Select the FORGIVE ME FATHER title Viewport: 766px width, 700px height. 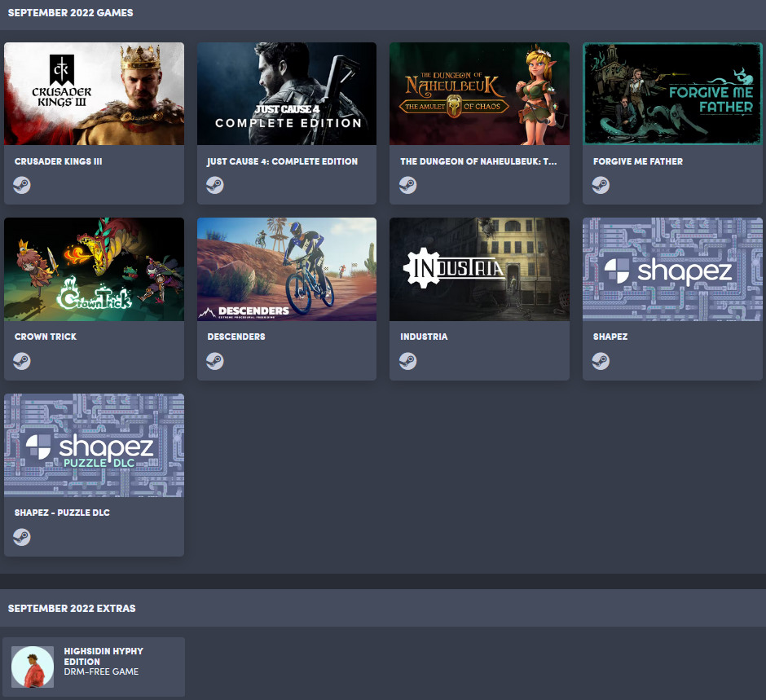(638, 161)
